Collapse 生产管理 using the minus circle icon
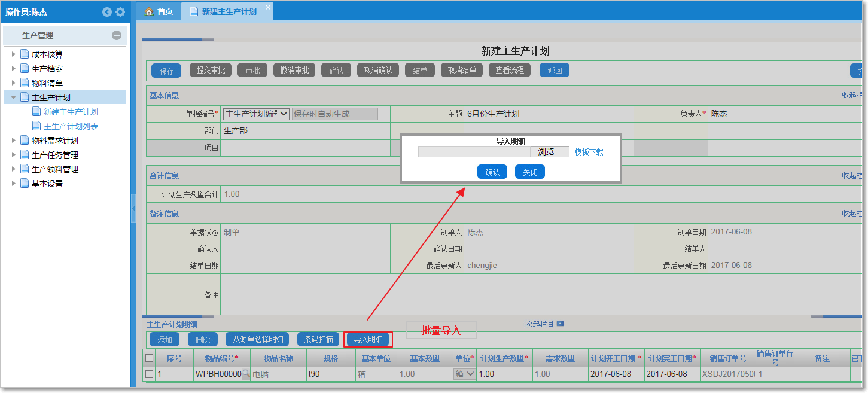 click(x=117, y=35)
